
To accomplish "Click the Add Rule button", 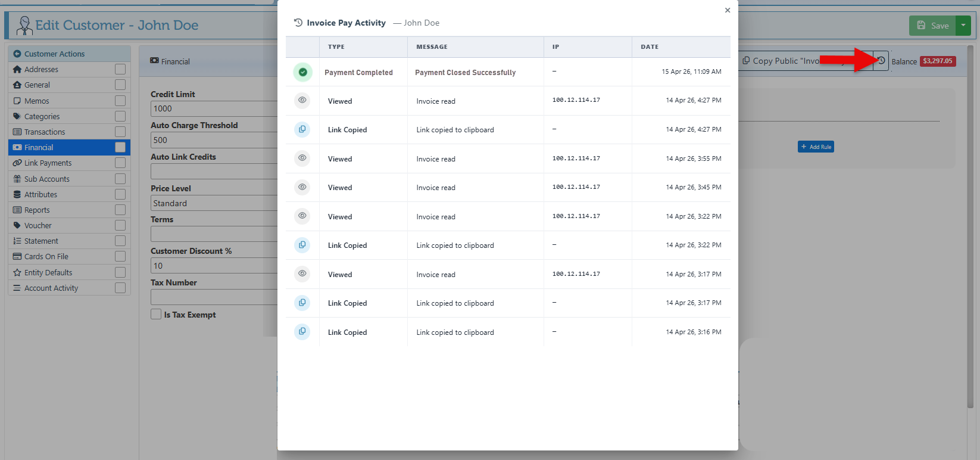I will pyautogui.click(x=816, y=147).
